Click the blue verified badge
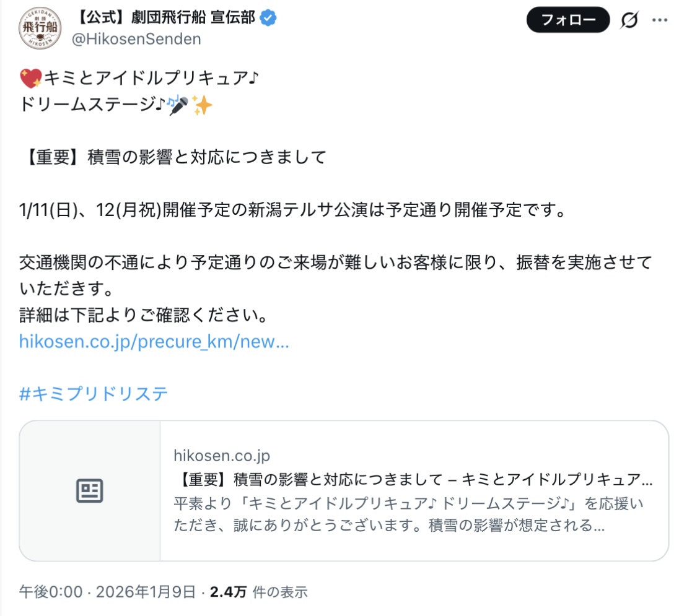This screenshot has width=679, height=616. [x=268, y=18]
